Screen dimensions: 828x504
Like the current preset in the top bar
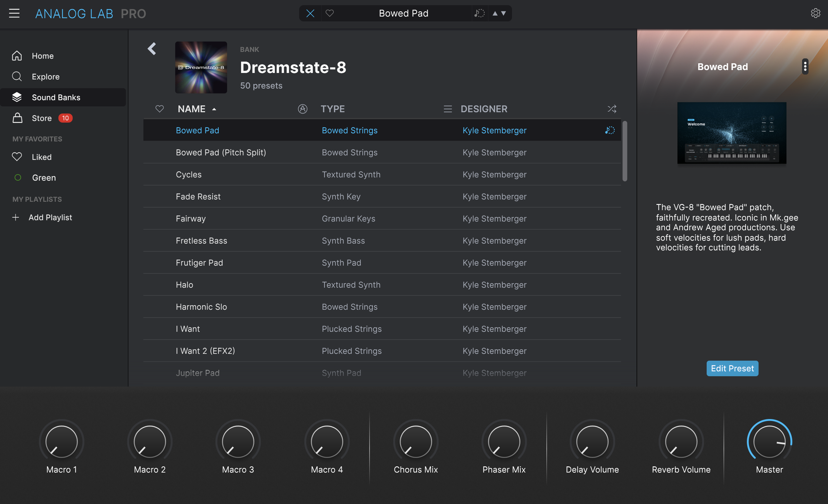(330, 13)
